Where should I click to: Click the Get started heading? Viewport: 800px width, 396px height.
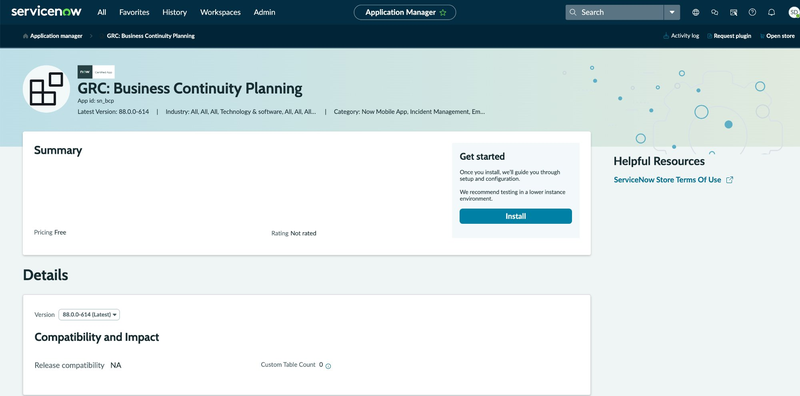(x=482, y=157)
